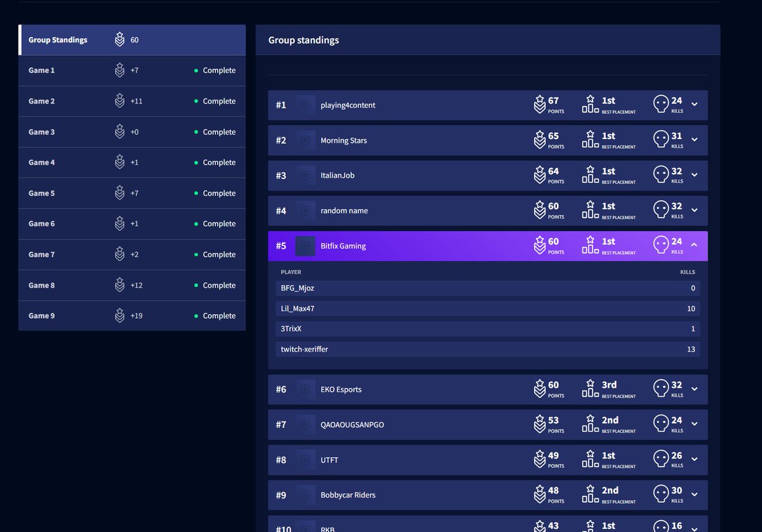Select player row Lil_Max47

point(488,309)
